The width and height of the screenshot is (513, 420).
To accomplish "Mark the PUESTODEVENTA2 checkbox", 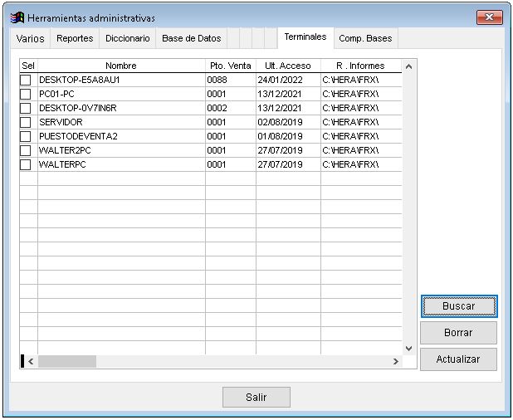I will [26, 136].
